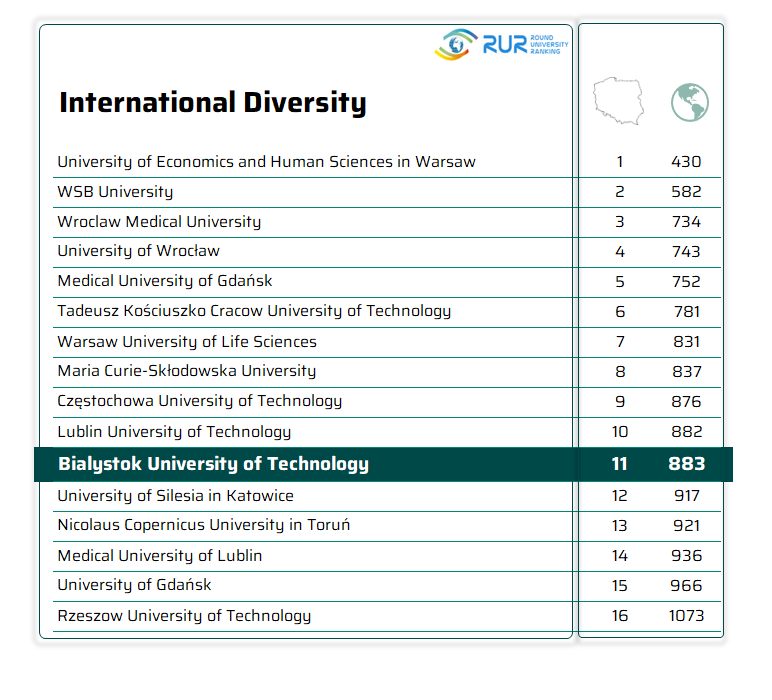
Task: Click highlighted world rank 883
Action: coord(687,464)
